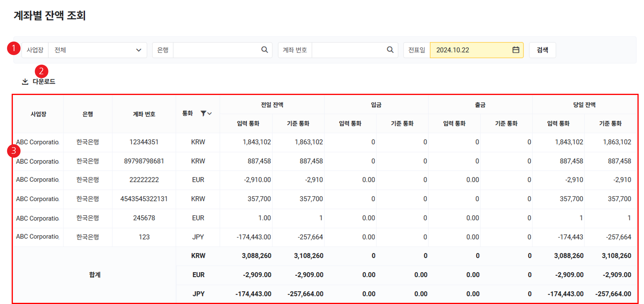This screenshot has width=644, height=304.
Task: Click the 계좌 번호 column header in table
Action: (x=144, y=114)
